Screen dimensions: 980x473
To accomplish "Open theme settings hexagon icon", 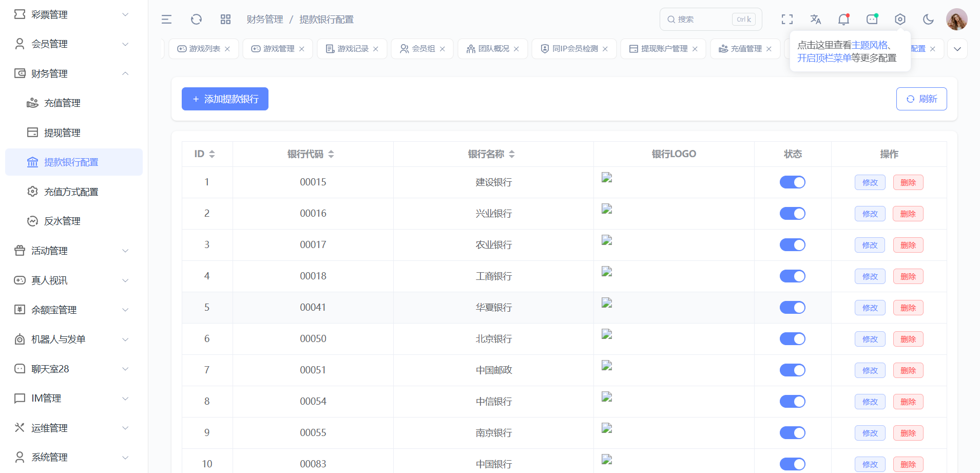I will coord(900,20).
